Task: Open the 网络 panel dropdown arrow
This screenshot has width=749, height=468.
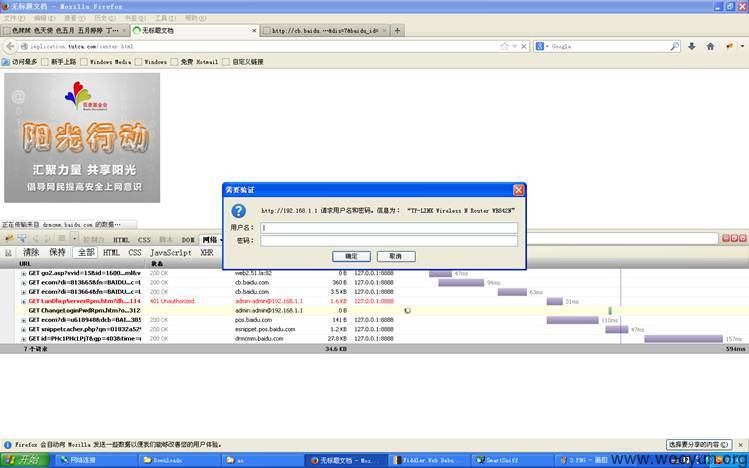Action: pos(221,240)
